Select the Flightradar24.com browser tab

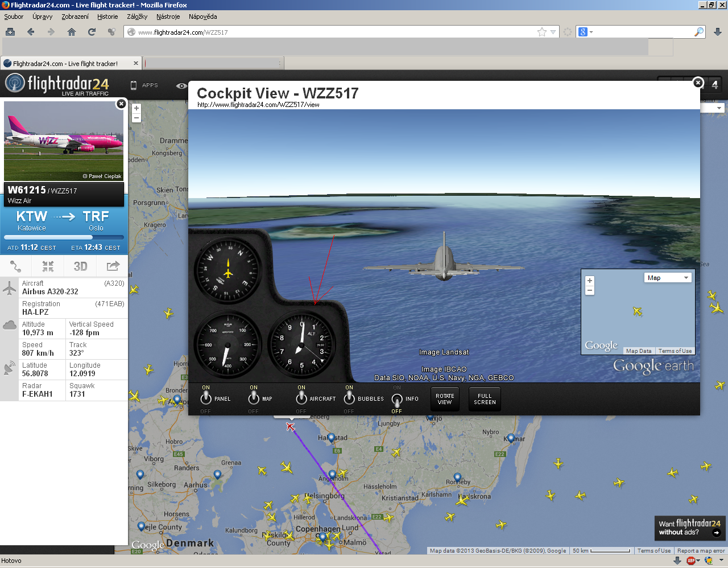(71, 64)
